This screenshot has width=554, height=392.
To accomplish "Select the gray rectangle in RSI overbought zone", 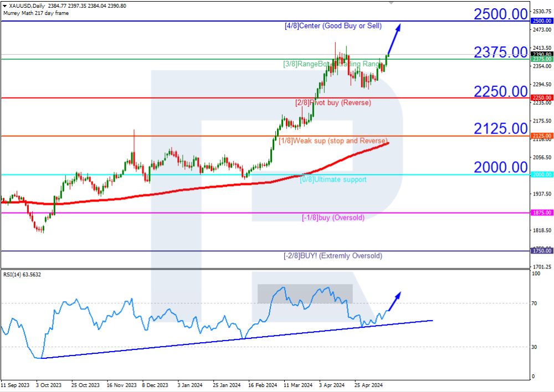I will pos(305,293).
